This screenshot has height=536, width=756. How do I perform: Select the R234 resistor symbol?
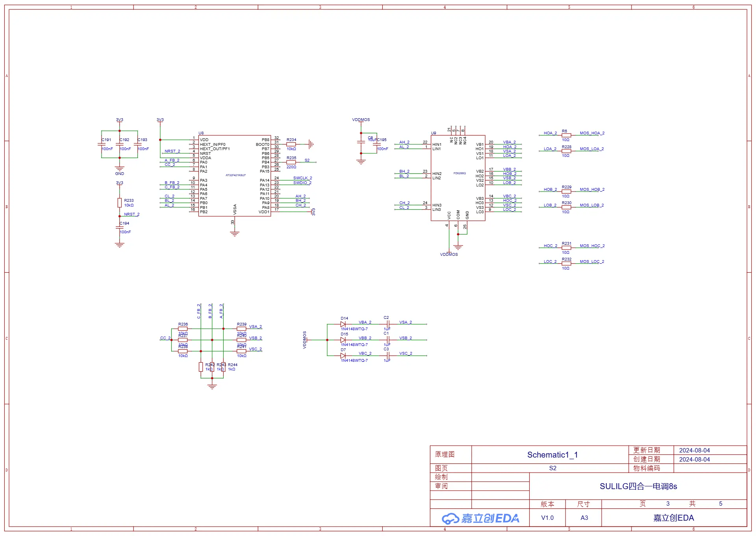tap(291, 144)
